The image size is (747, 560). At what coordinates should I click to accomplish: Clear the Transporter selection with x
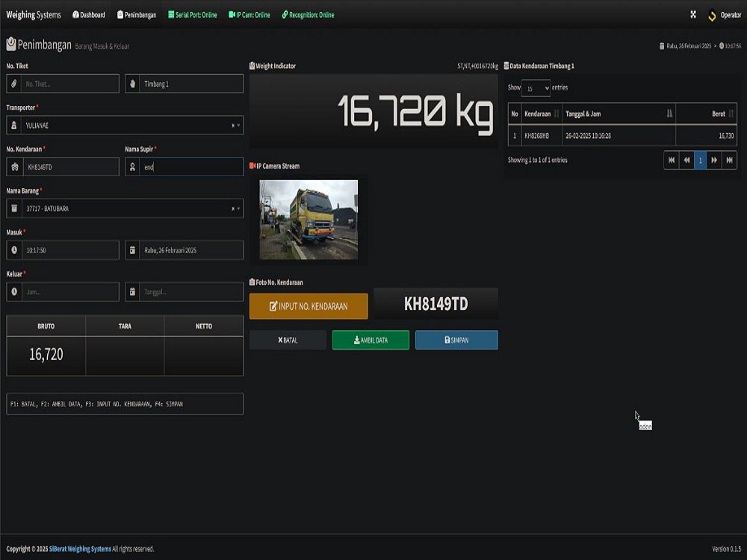pyautogui.click(x=233, y=125)
